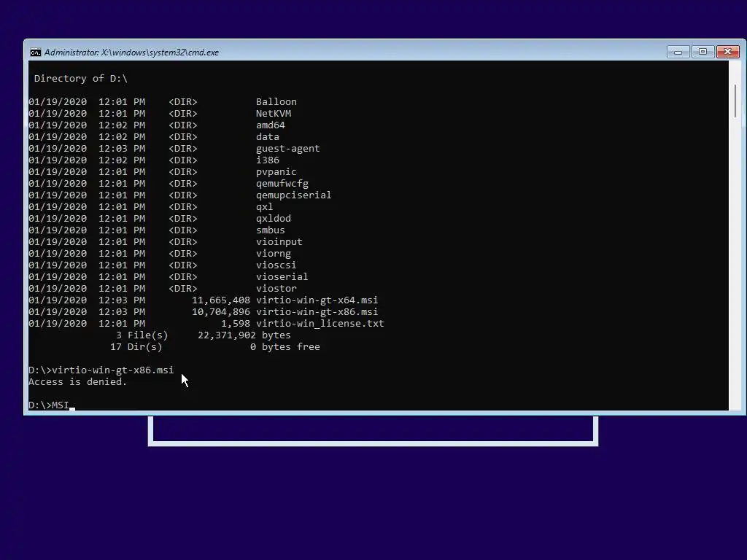The height and width of the screenshot is (560, 747).
Task: Click the typed command 'D:\>virtio-win-gt-x86.msi'
Action: (x=101, y=370)
